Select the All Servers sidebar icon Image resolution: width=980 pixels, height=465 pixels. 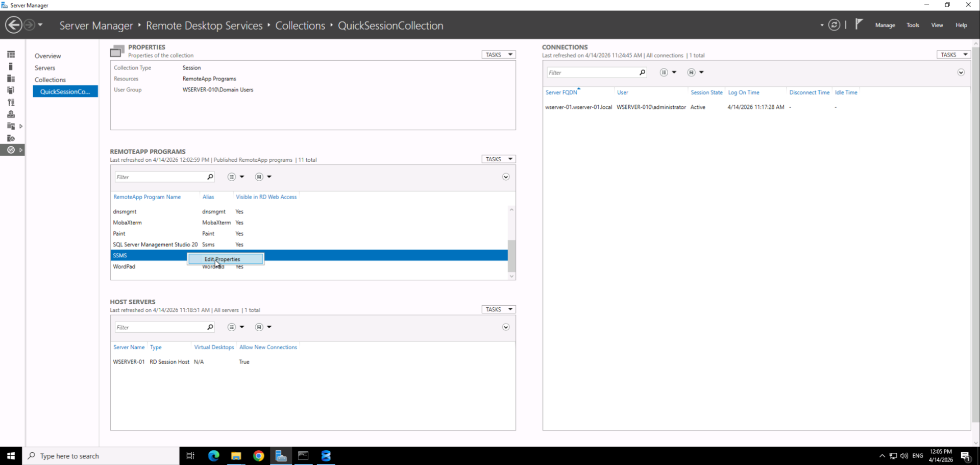pos(11,79)
